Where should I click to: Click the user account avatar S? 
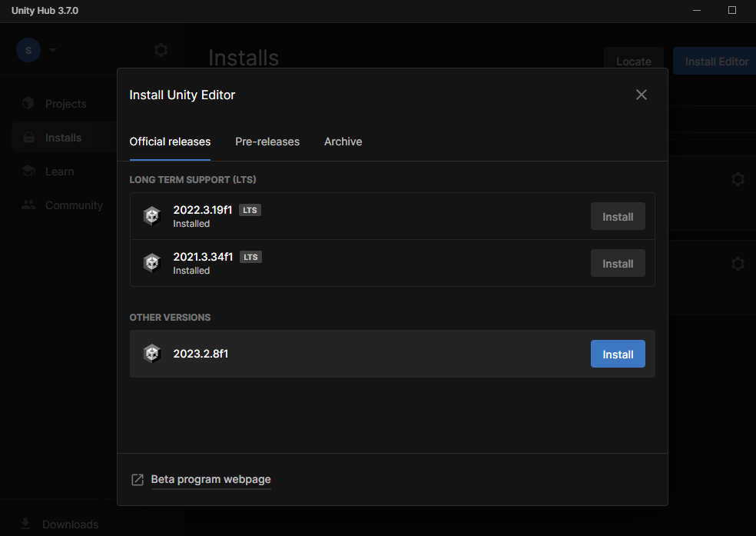(x=28, y=50)
